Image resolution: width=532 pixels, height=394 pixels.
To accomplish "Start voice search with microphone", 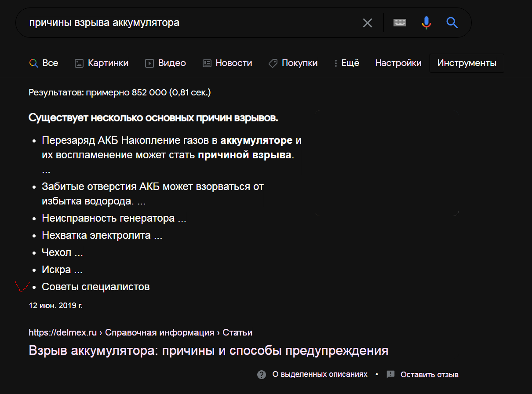I will [426, 23].
